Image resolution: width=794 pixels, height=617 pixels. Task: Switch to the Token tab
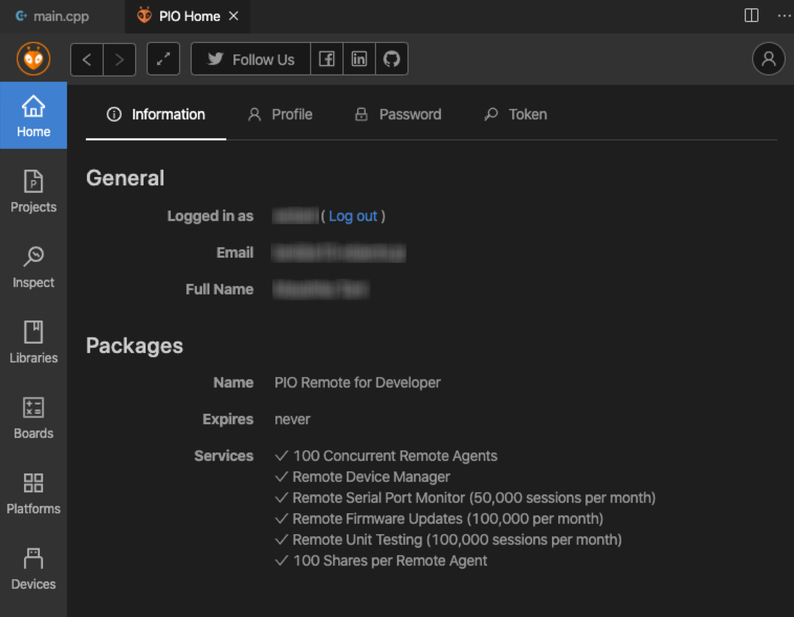coord(515,114)
